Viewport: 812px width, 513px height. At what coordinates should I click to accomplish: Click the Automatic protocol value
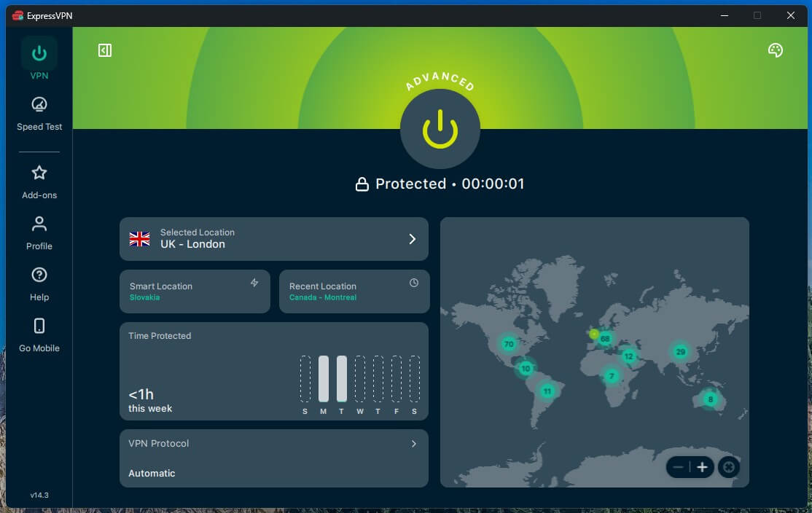click(x=152, y=473)
